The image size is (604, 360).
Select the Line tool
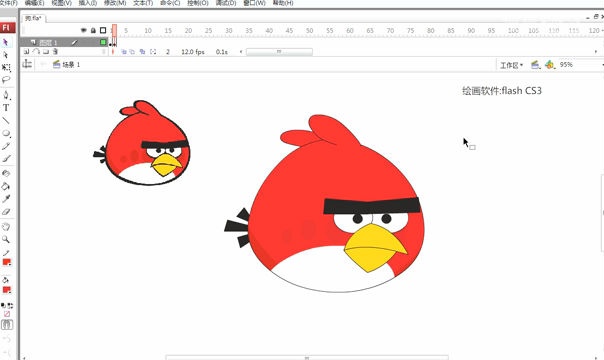[6, 121]
